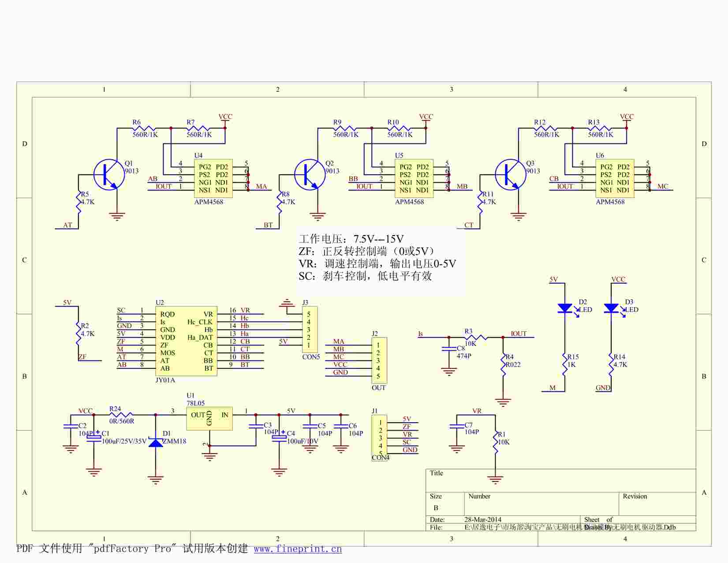Select the U5 APM4568 chip body
Screen dimensions: 728x563
414,178
